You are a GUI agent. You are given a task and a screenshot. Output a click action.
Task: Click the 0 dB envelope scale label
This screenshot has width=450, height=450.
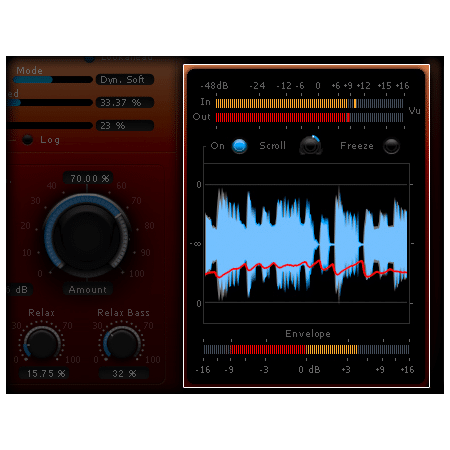pyautogui.click(x=309, y=370)
